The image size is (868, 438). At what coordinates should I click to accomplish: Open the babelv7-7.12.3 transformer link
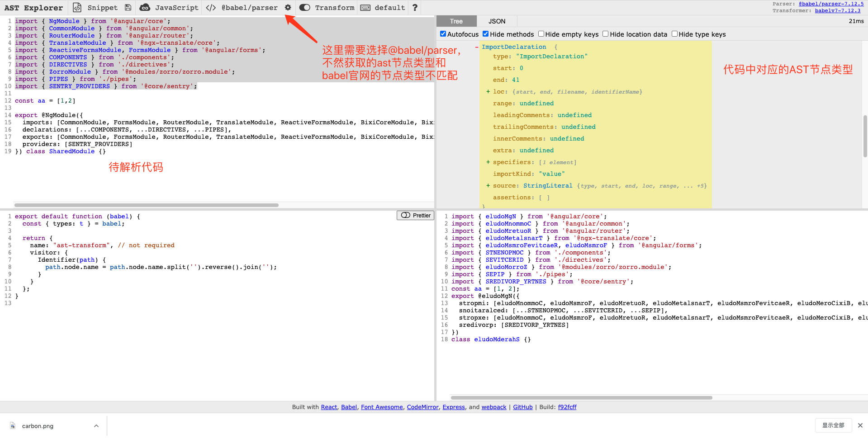[x=838, y=10]
